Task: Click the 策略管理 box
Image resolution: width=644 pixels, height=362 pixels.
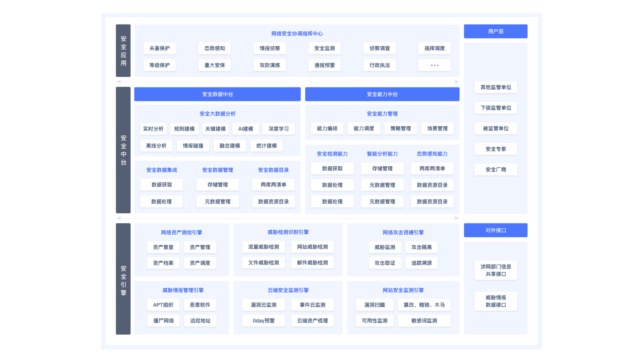Action: click(x=401, y=128)
